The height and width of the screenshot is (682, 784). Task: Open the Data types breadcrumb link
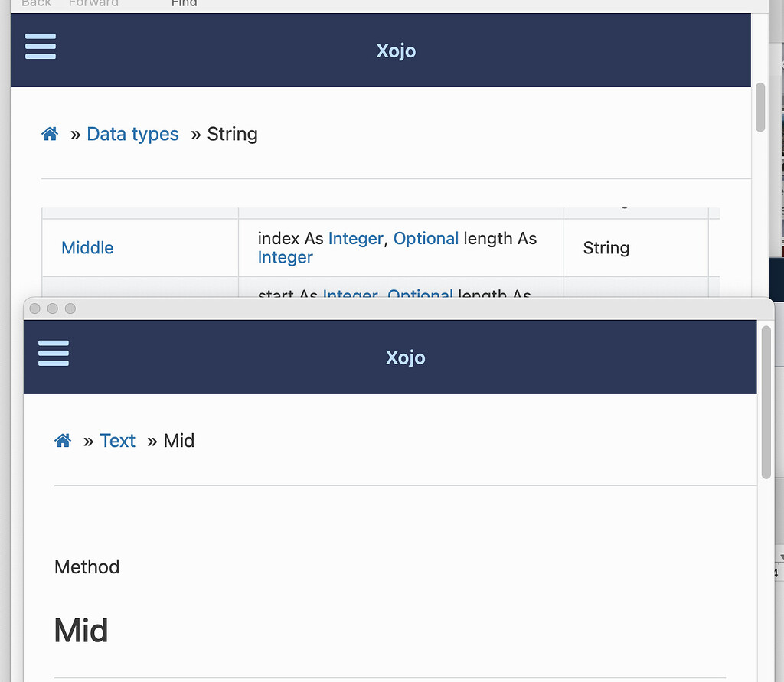pos(132,134)
